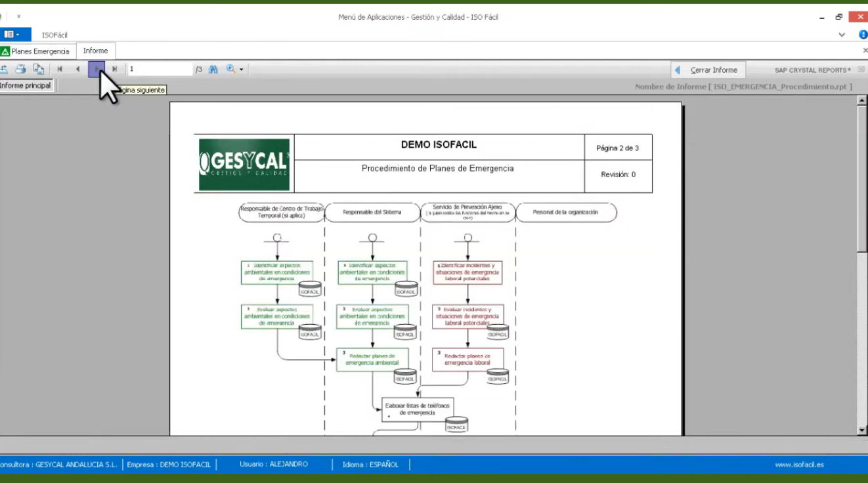868x483 pixels.
Task: Print the report with the printer icon
Action: coord(21,69)
